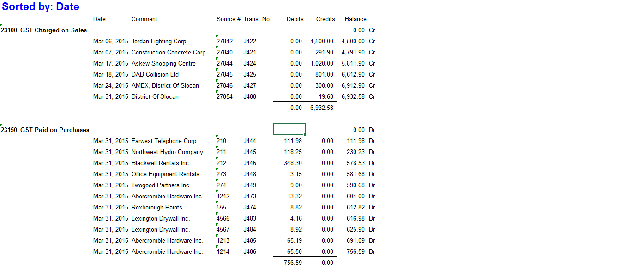Screen dimensions: 644x269
Task: Select Abercrombie Hardware Inc. row with source 1214
Action: [x=167, y=251]
